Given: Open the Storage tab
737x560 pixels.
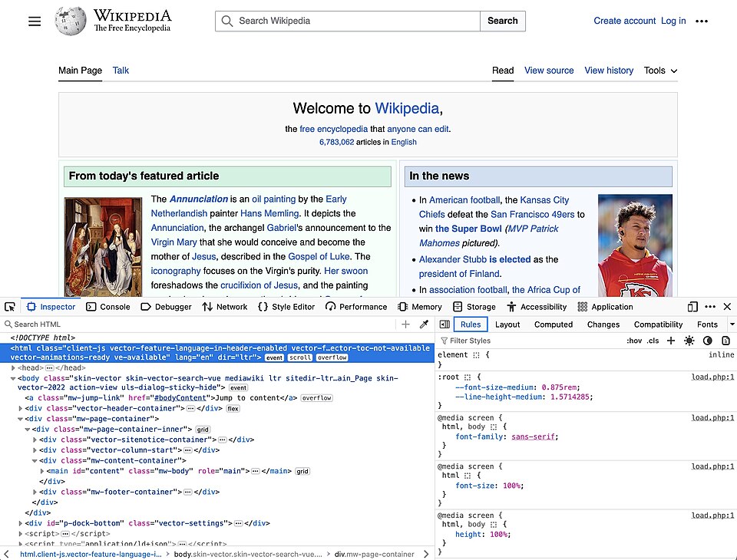Looking at the screenshot, I should click(474, 307).
